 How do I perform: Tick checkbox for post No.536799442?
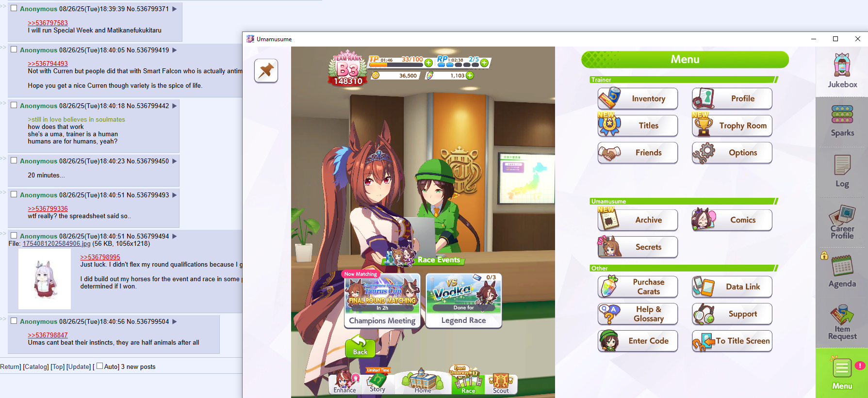pos(14,105)
